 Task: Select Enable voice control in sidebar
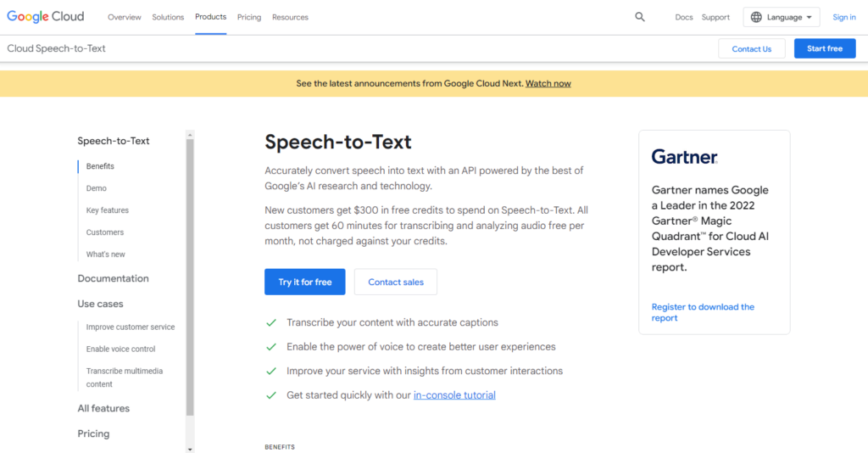tap(120, 350)
